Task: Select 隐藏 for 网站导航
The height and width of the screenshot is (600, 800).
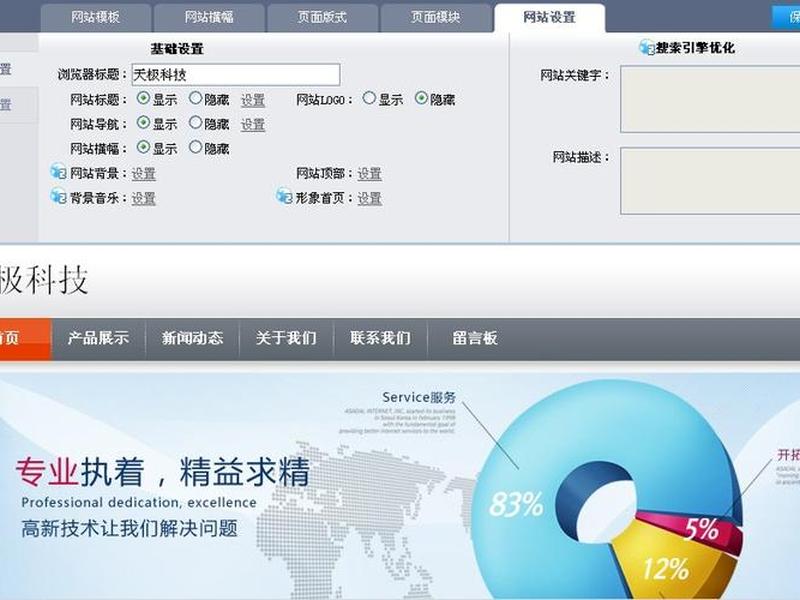Action: (195, 122)
